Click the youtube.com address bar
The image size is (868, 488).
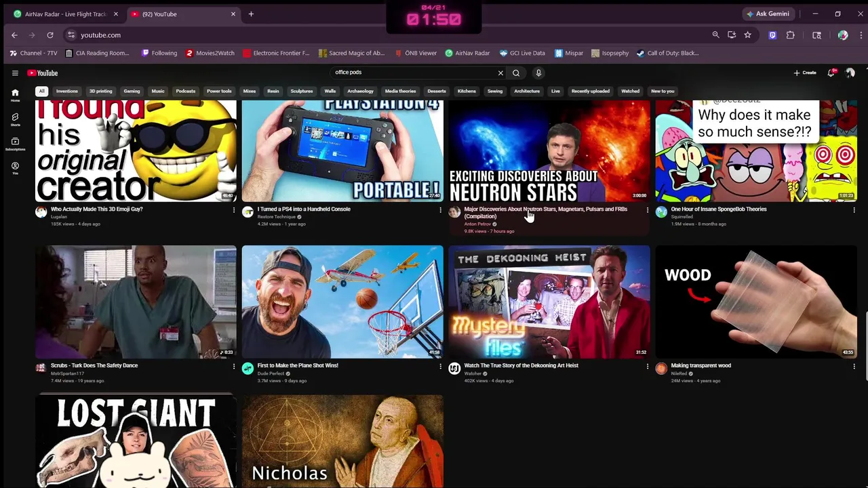(x=100, y=35)
